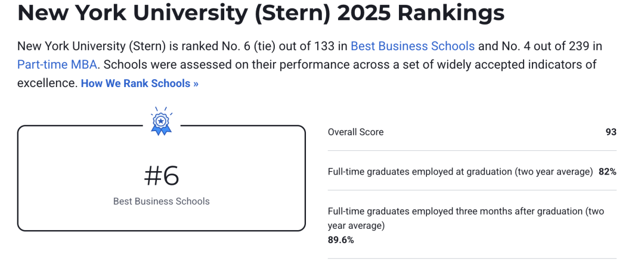Click the 82% employment value
The width and height of the screenshot is (644, 267).
pyautogui.click(x=607, y=172)
